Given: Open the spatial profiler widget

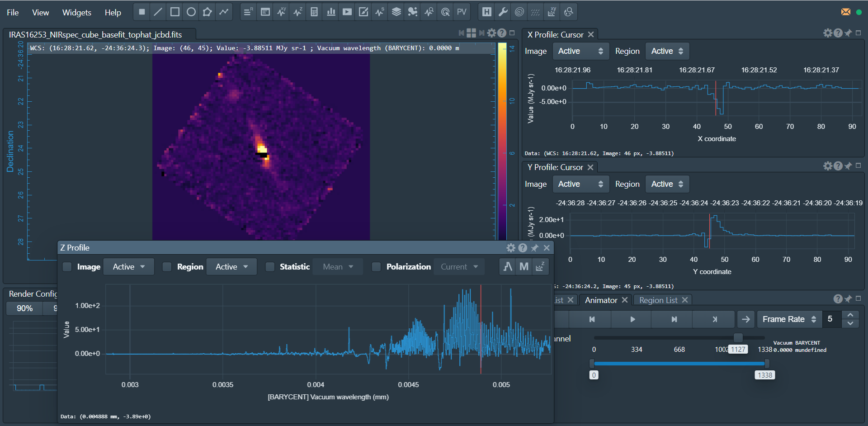Looking at the screenshot, I should coord(282,12).
